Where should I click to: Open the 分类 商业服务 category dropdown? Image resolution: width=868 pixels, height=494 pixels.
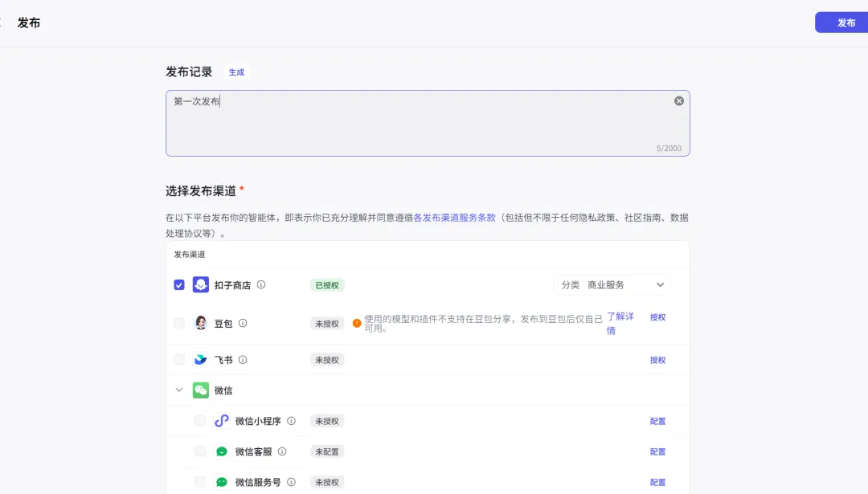pos(612,285)
